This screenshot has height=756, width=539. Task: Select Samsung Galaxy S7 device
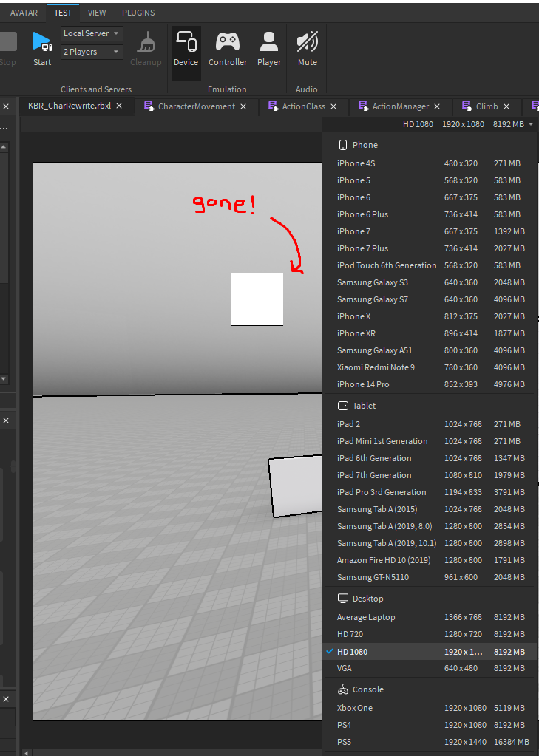click(x=430, y=299)
